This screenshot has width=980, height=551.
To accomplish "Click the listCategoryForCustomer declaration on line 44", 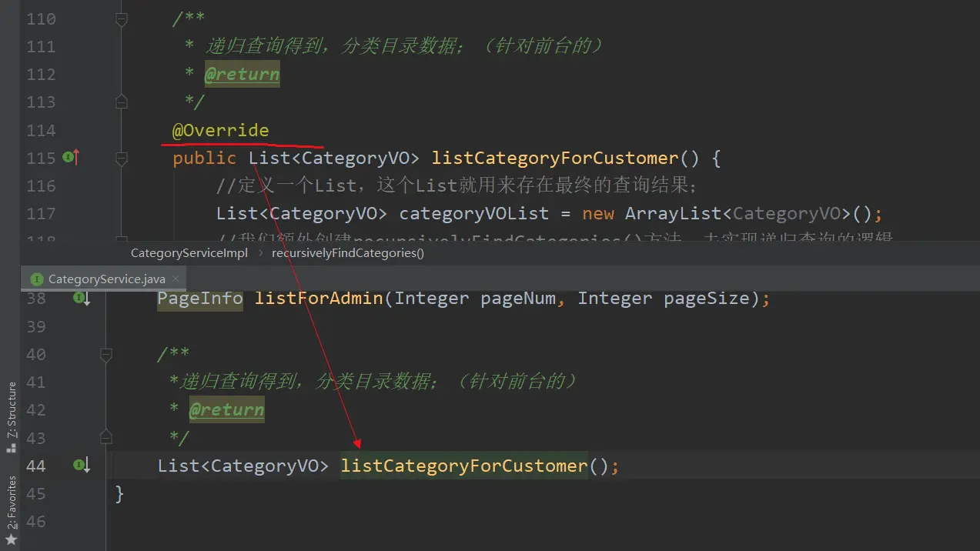I will point(464,466).
